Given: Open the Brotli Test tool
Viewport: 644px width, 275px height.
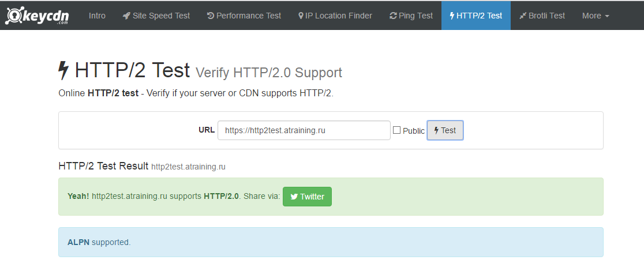Looking at the screenshot, I should coord(542,16).
